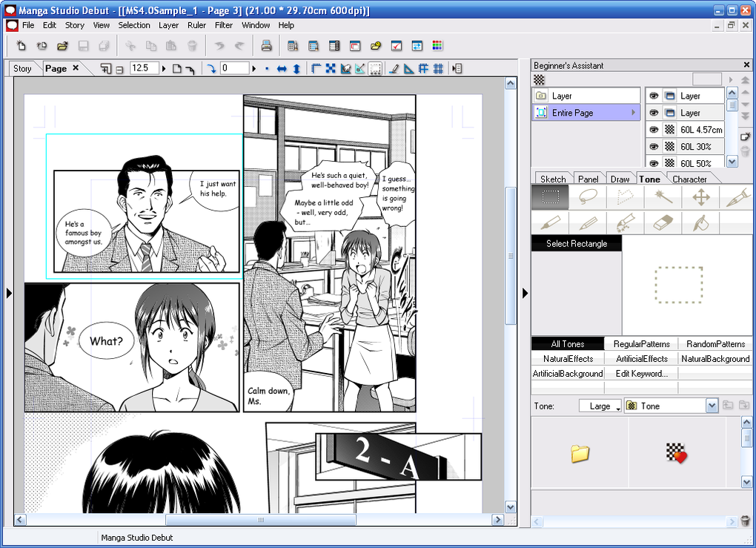Select the Move tool with four arrows
This screenshot has height=548, width=756.
(x=700, y=197)
